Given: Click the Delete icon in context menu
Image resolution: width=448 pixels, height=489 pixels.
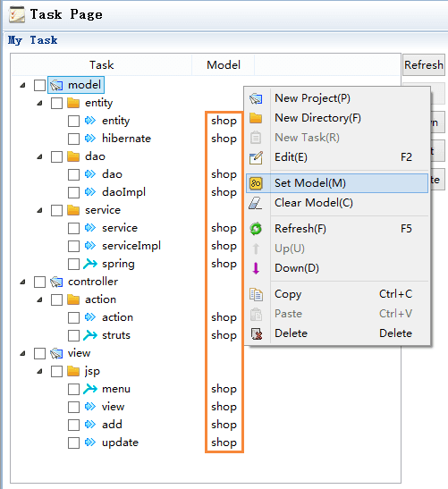Looking at the screenshot, I should coord(257,333).
